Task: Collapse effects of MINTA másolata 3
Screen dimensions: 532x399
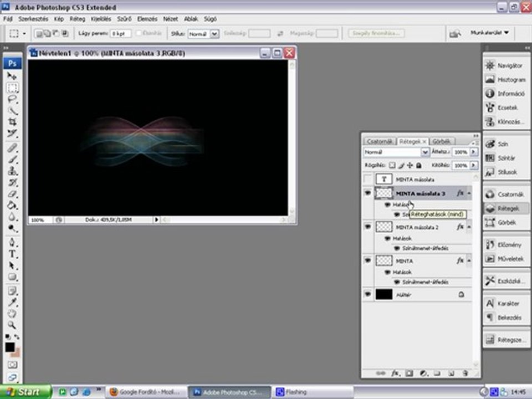Action: (x=469, y=193)
